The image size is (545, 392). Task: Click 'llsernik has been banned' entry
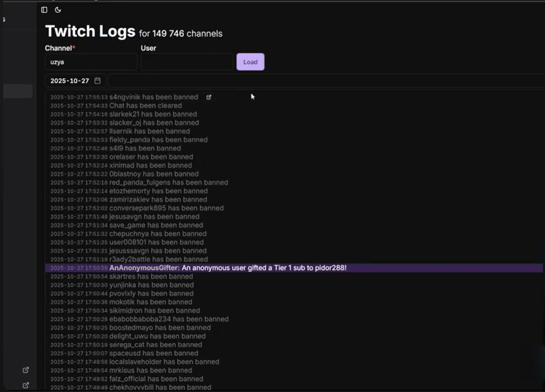click(x=150, y=131)
